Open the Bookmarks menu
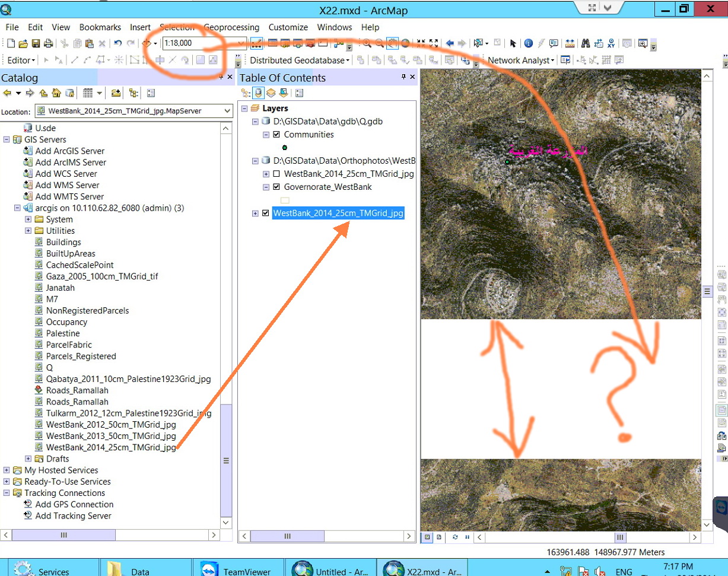The width and height of the screenshot is (728, 576). click(100, 27)
